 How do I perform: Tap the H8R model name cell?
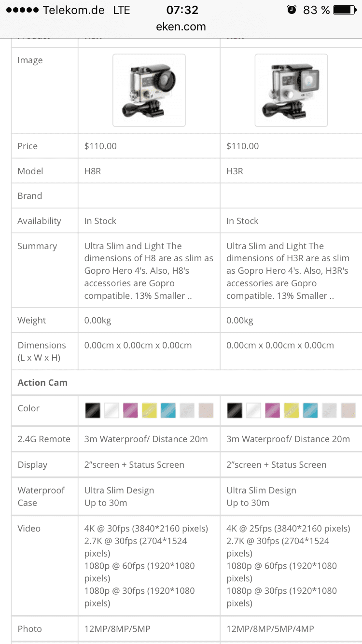93,171
